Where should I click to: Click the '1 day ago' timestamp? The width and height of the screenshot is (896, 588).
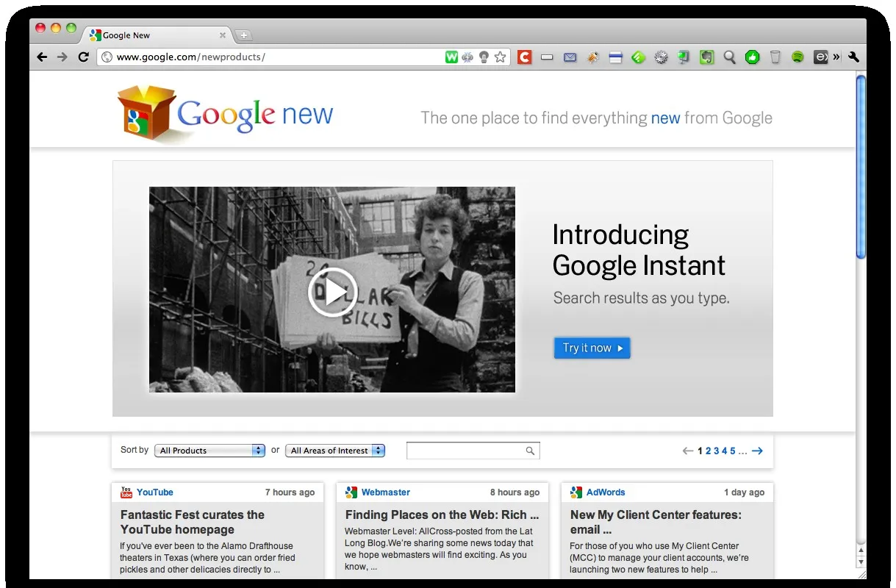(x=744, y=492)
